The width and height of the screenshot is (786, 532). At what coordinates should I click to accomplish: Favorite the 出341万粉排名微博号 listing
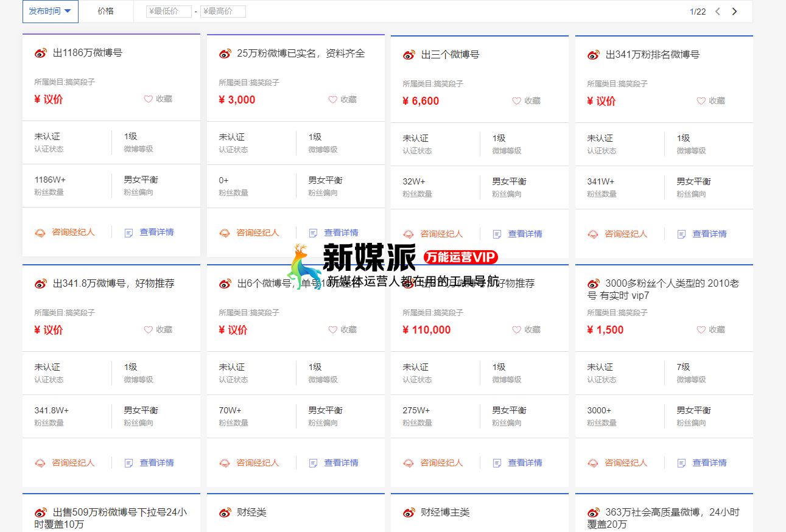click(x=711, y=101)
